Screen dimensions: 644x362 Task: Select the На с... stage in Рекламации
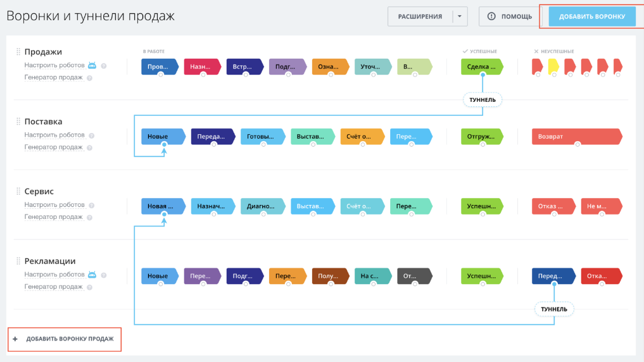click(x=373, y=276)
